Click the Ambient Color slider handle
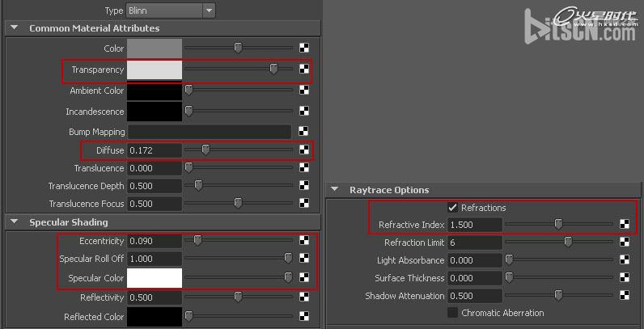The image size is (644, 329). tap(189, 91)
